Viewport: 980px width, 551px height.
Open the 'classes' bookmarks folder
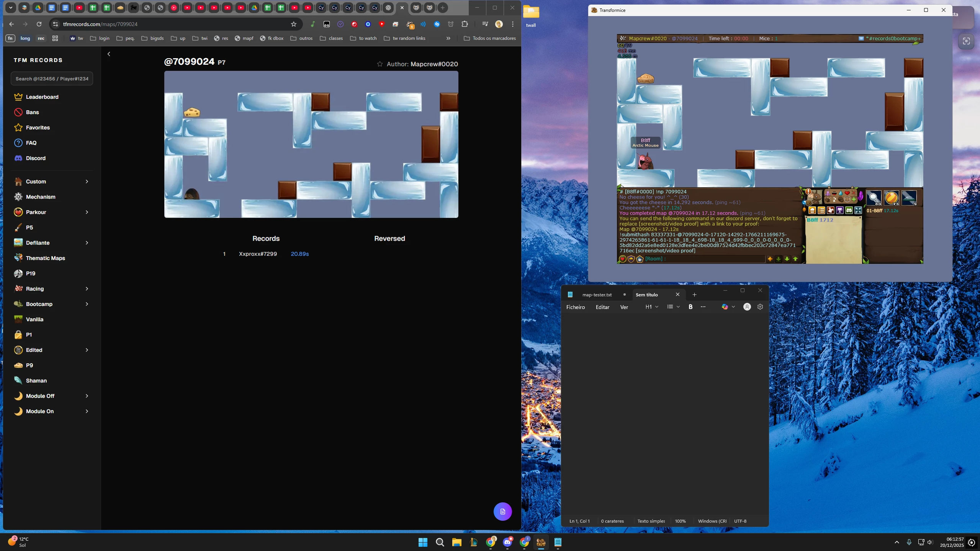point(331,38)
